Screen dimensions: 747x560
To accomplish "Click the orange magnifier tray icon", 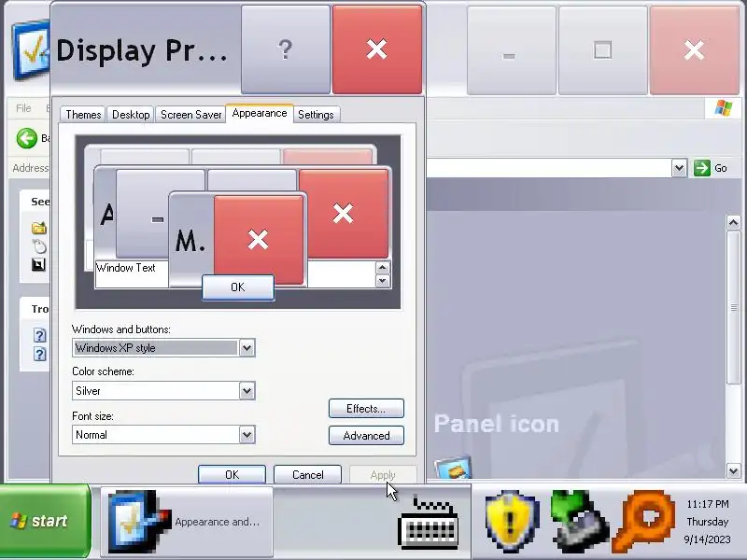I will click(x=644, y=521).
